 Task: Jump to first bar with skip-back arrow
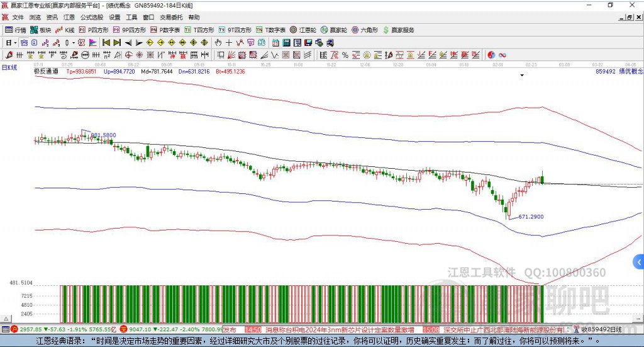(x=106, y=43)
